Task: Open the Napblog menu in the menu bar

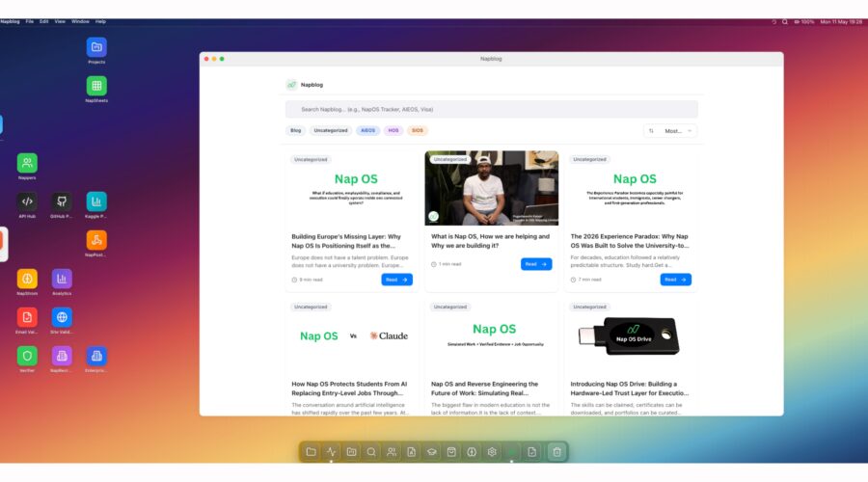Action: tap(10, 21)
